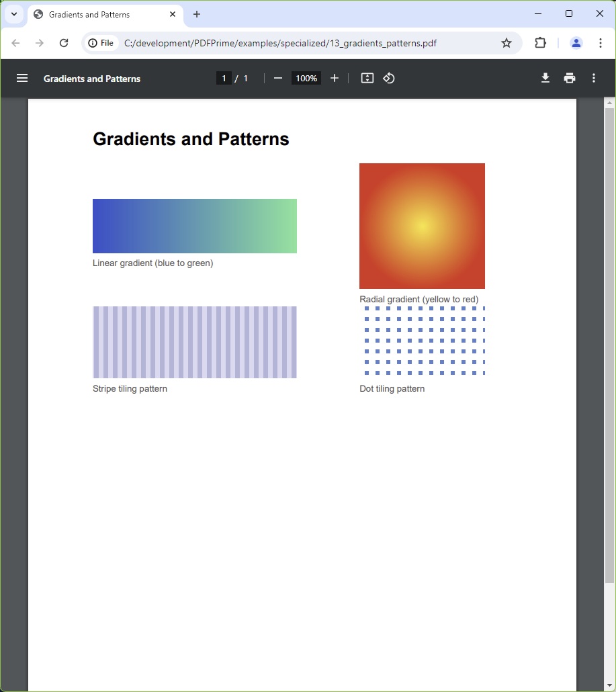Edit the page number input field
The image size is (616, 692).
coord(224,78)
